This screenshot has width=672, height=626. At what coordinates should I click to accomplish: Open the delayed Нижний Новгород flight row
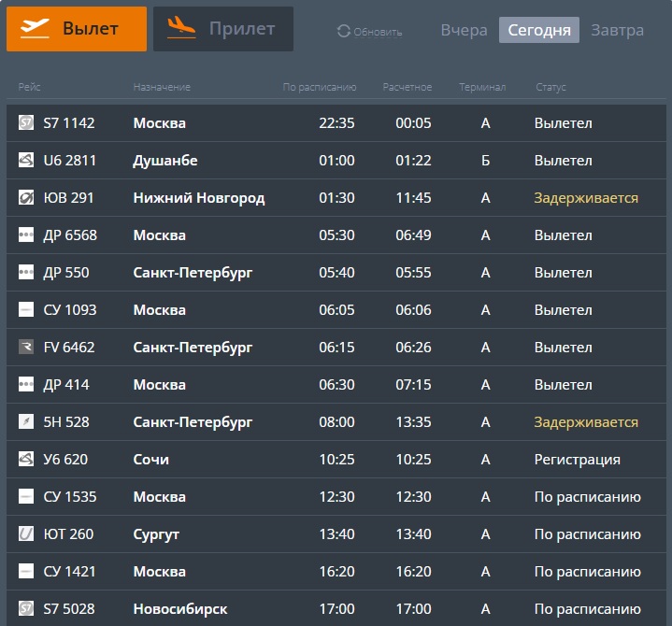click(x=198, y=198)
